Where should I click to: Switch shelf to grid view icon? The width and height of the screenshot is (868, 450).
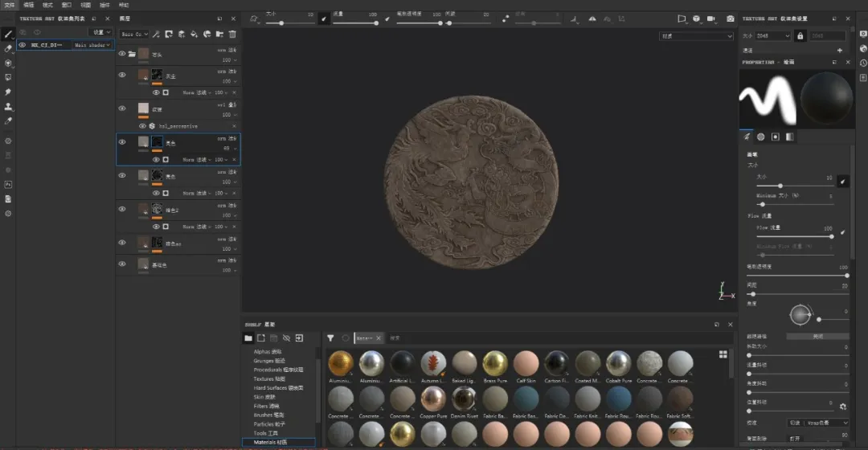point(723,354)
